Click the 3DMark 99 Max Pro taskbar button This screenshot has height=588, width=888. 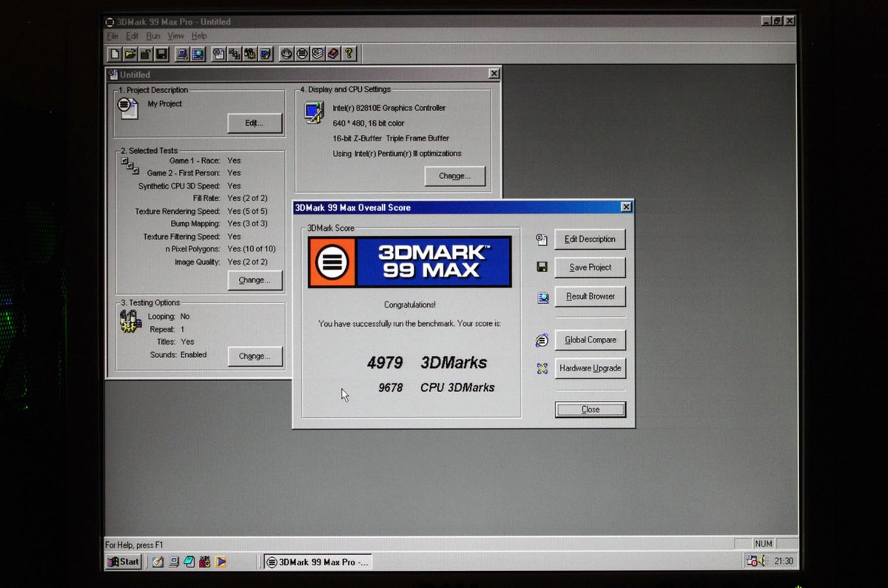click(x=317, y=562)
